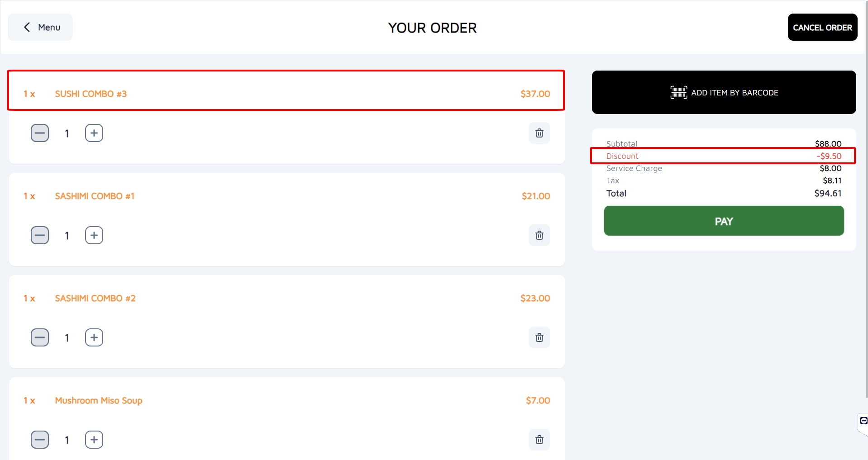
Task: Decrease Sushi Combo #3 quantity
Action: click(40, 133)
